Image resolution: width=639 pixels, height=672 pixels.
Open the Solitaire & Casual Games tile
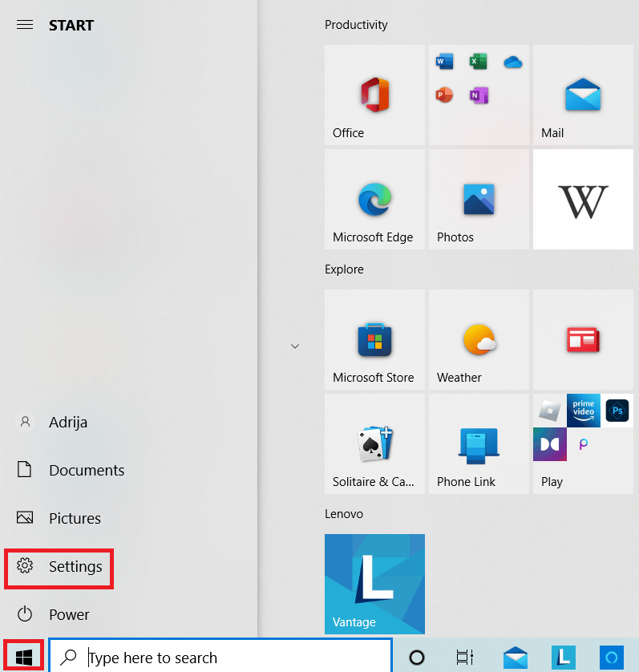click(x=374, y=444)
